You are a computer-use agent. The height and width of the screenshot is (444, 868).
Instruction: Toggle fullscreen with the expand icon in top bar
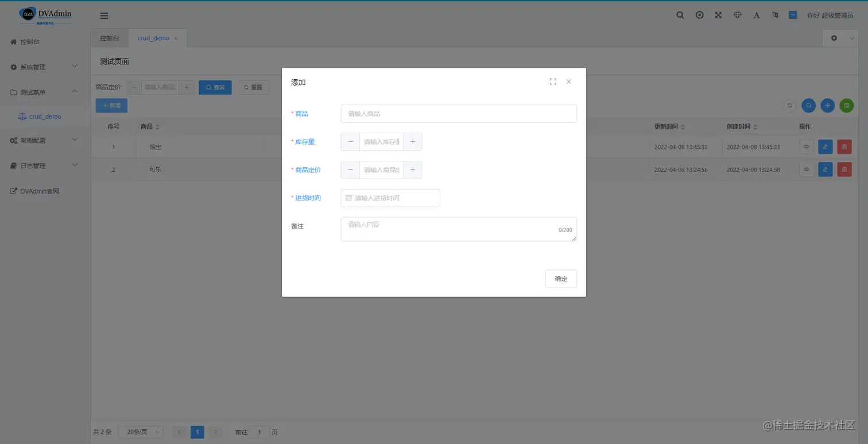718,15
